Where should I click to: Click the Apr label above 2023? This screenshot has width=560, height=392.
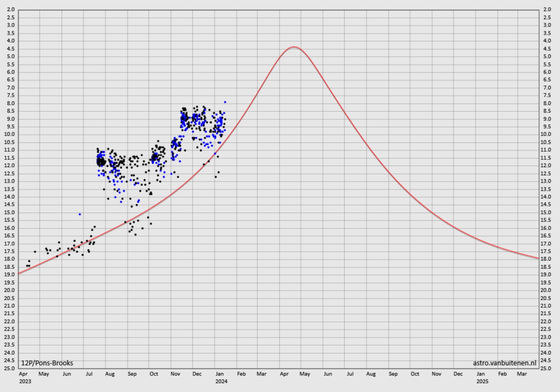click(x=23, y=374)
